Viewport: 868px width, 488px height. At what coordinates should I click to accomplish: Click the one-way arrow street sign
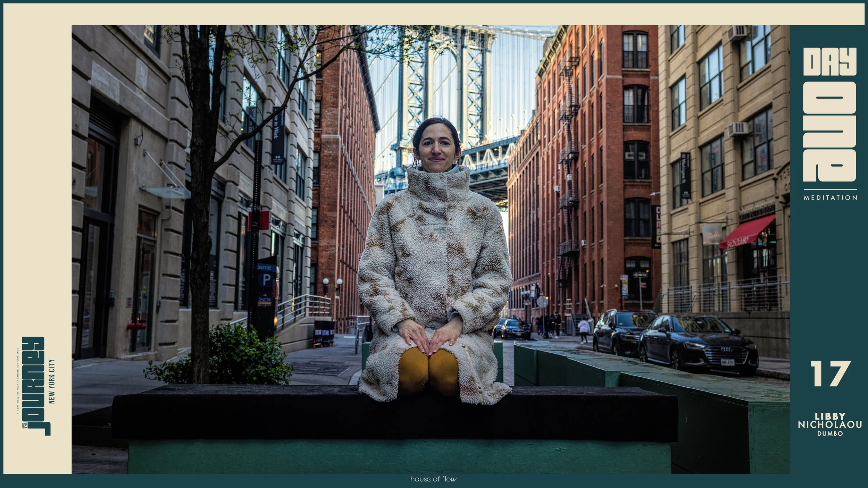click(x=640, y=275)
